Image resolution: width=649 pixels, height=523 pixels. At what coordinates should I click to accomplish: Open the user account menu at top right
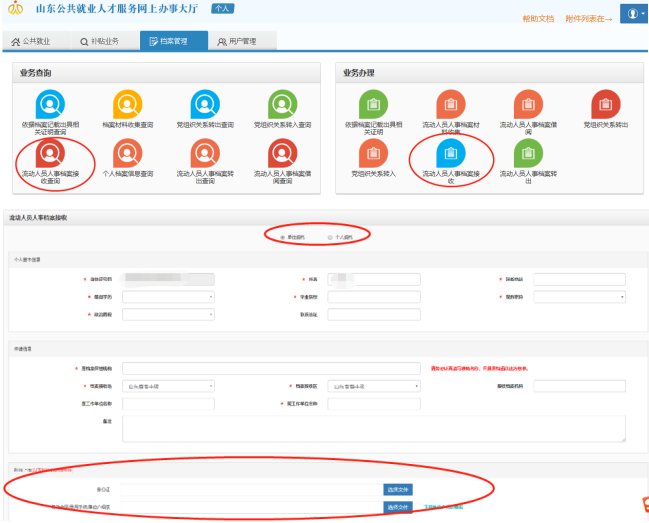pyautogui.click(x=633, y=14)
